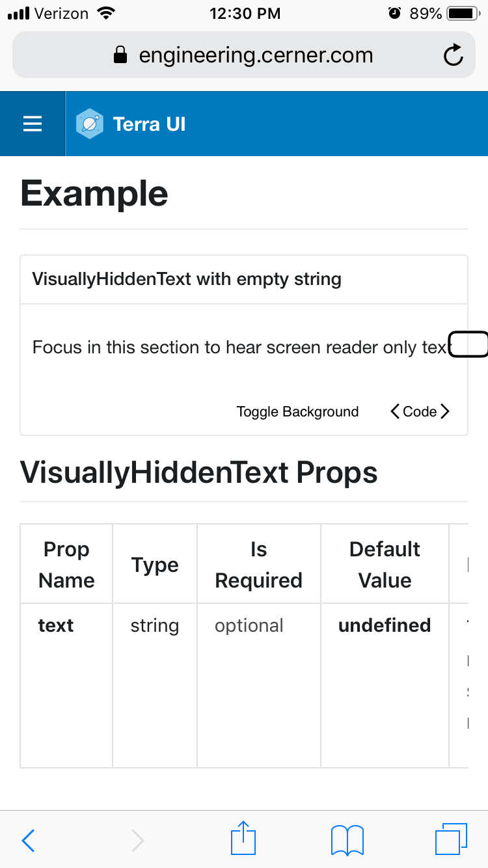Click the VisuallyHiddenText with empty string title
488x868 pixels.
[x=187, y=279]
